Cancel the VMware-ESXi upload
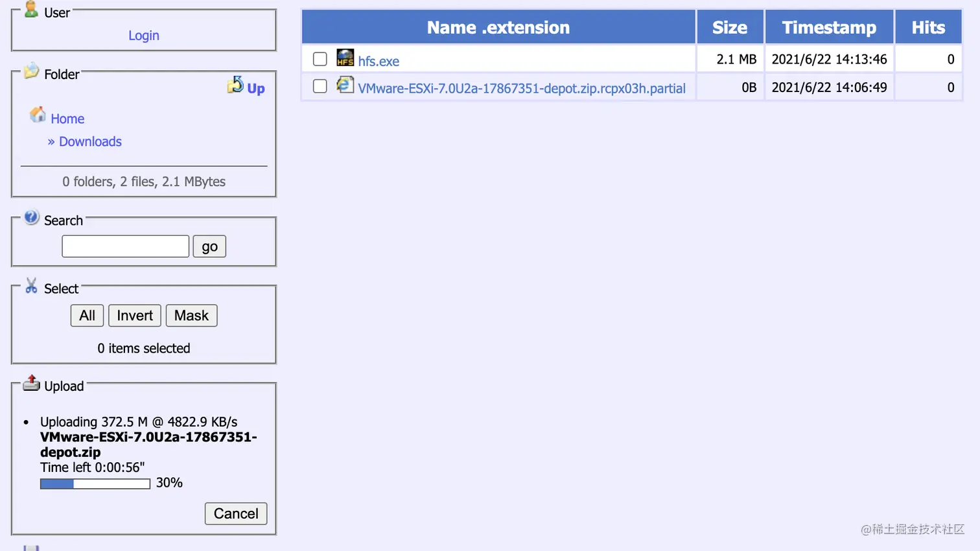 click(236, 513)
